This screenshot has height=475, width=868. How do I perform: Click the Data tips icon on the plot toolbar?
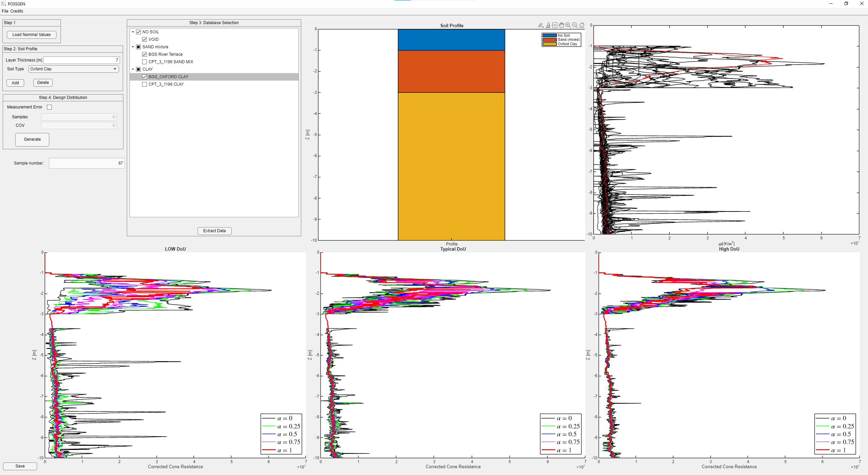click(555, 25)
